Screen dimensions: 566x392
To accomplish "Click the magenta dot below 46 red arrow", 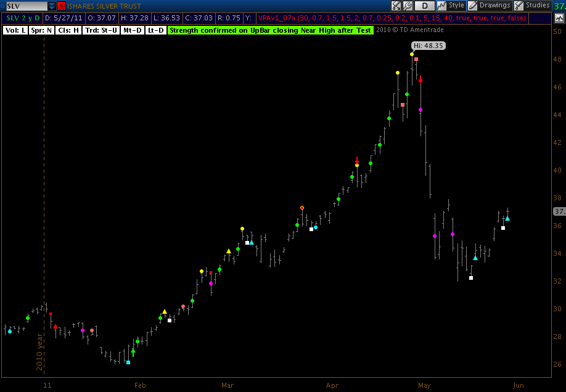I will click(x=420, y=110).
